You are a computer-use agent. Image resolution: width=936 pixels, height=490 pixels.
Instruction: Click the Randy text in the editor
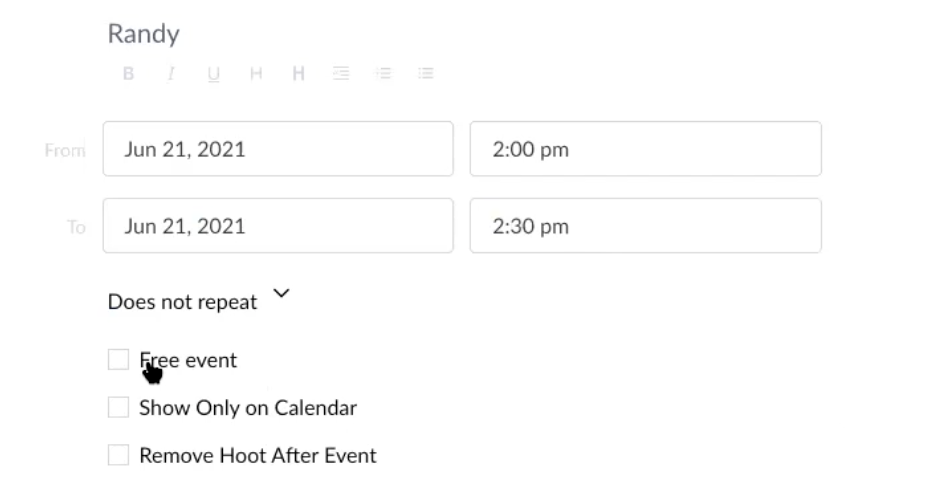click(143, 34)
